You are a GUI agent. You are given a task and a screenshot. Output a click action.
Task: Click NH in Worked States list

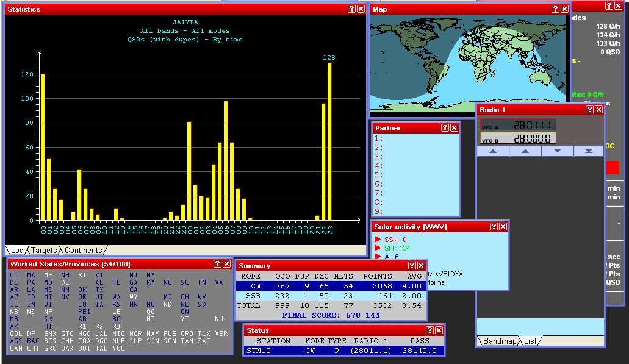pyautogui.click(x=65, y=275)
